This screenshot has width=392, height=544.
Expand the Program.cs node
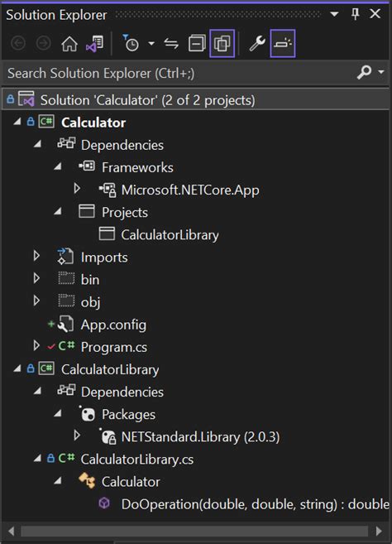(x=36, y=345)
